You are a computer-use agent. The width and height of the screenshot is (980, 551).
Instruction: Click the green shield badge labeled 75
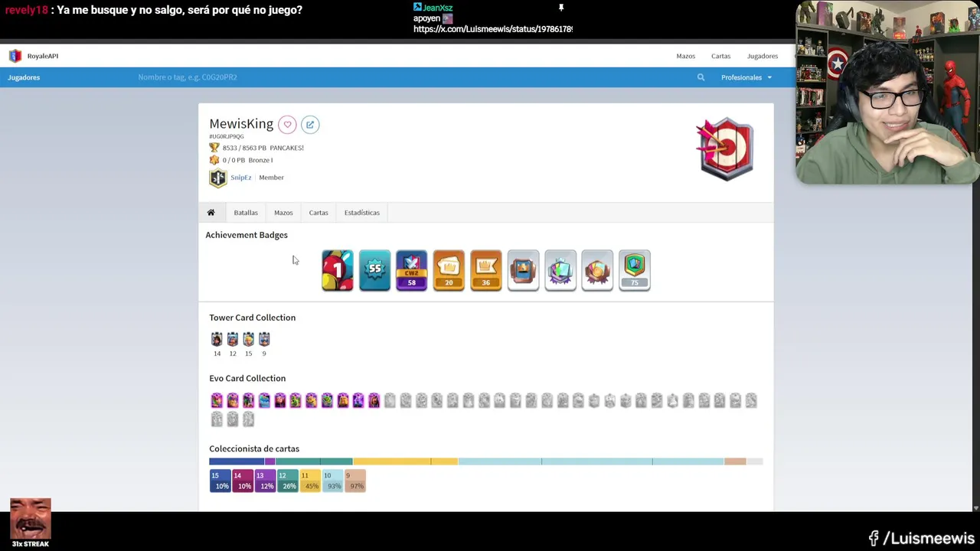635,270
